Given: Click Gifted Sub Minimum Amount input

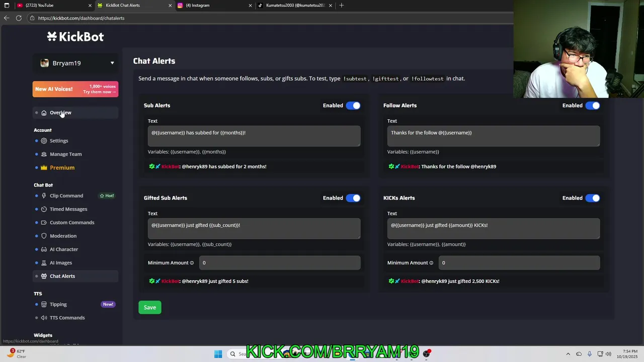Looking at the screenshot, I should point(280,263).
